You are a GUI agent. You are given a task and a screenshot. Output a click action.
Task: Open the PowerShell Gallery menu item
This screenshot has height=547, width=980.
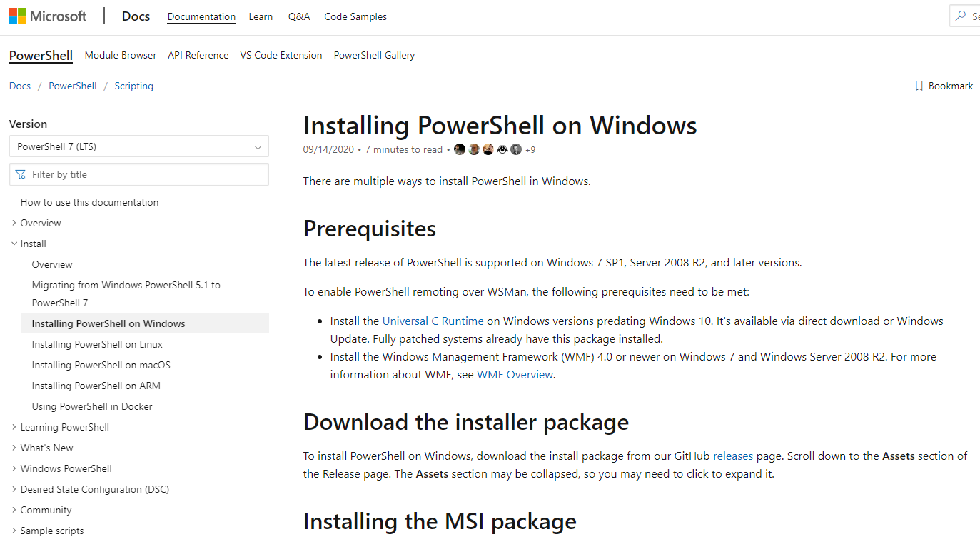374,55
